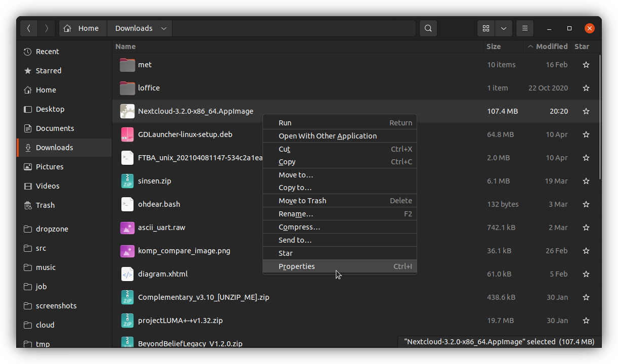618x364 pixels.
Task: Click the met folder icon
Action: (127, 65)
